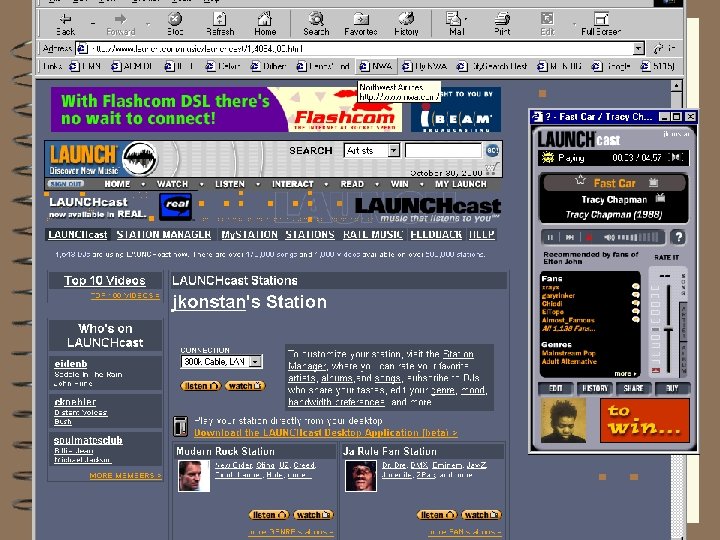Switch to Full Screen mode

pos(601,24)
